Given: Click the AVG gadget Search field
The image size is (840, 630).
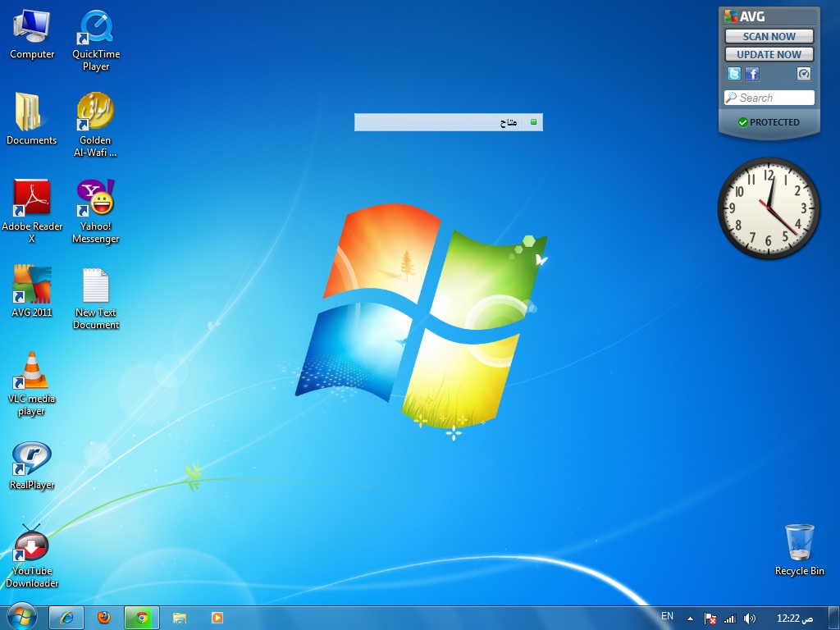Looking at the screenshot, I should (769, 98).
